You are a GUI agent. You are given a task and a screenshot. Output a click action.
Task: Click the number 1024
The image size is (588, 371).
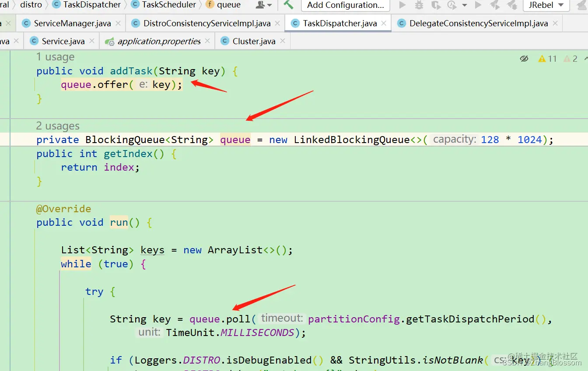[530, 140]
